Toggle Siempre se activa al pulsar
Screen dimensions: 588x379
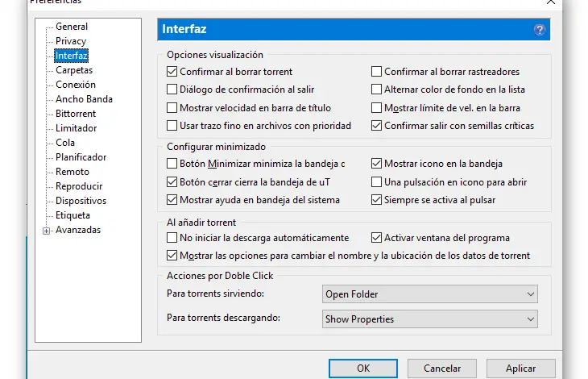click(376, 200)
